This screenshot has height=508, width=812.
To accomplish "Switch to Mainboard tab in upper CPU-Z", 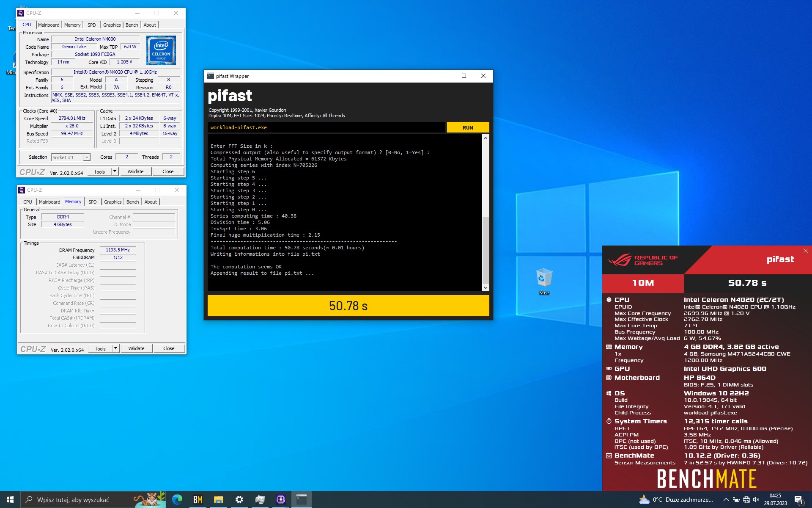I will (x=49, y=25).
